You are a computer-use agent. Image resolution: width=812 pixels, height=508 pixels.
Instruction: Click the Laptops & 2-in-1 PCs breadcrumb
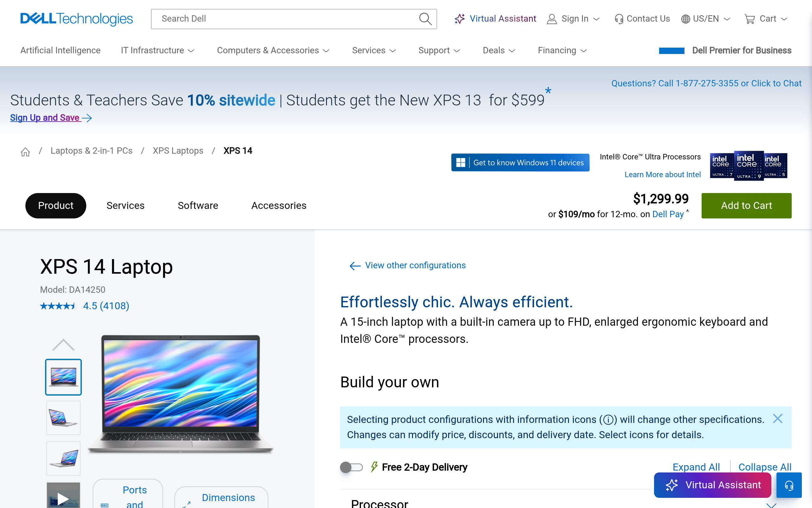click(x=92, y=151)
